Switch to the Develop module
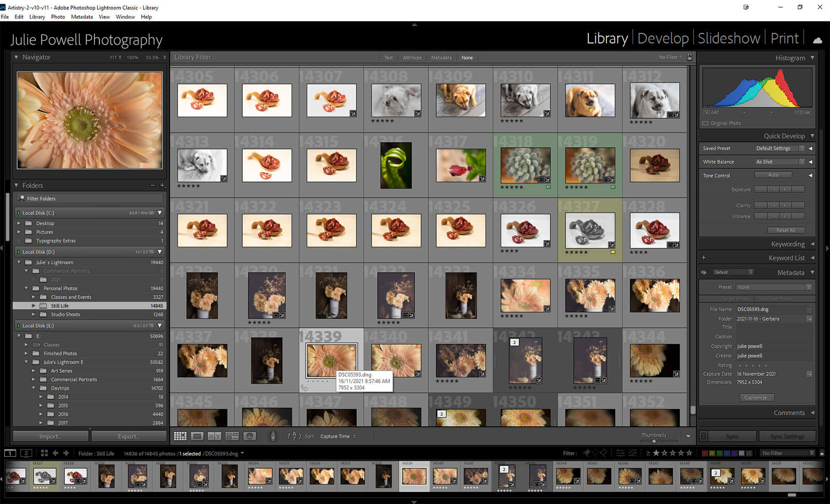The width and height of the screenshot is (830, 504). tap(662, 38)
